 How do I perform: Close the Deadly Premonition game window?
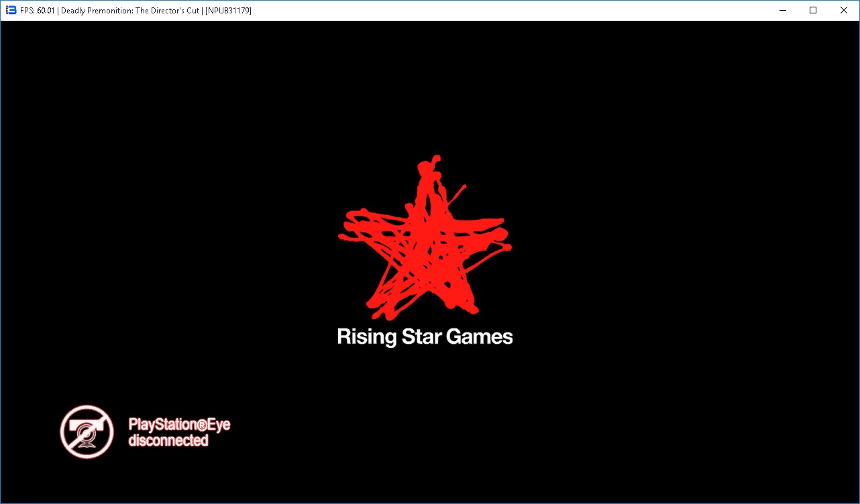point(844,10)
